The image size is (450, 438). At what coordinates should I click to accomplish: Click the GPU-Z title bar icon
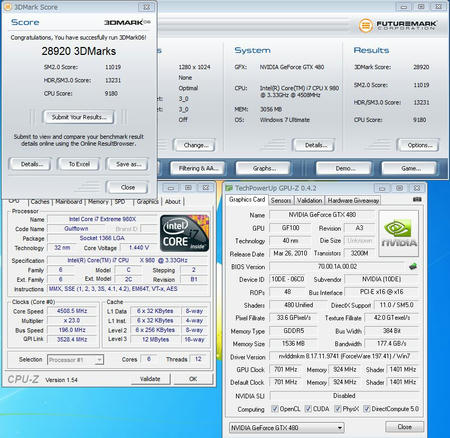(229, 188)
